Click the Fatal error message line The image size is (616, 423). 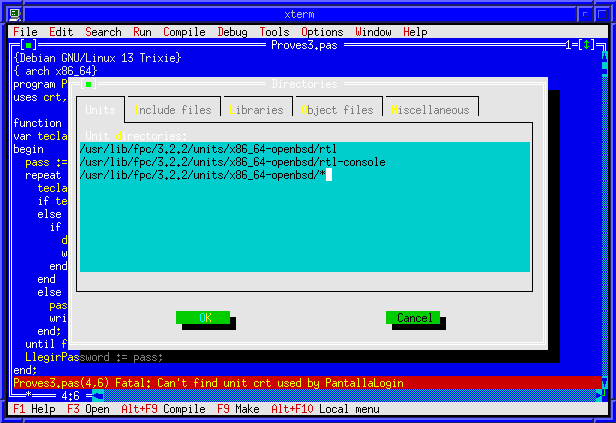click(307, 383)
